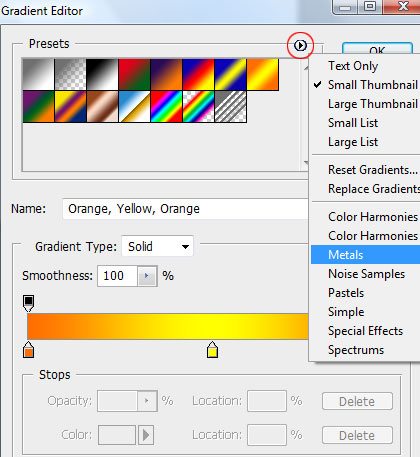420x457 pixels.
Task: Choose Large List view option
Action: pyautogui.click(x=366, y=142)
